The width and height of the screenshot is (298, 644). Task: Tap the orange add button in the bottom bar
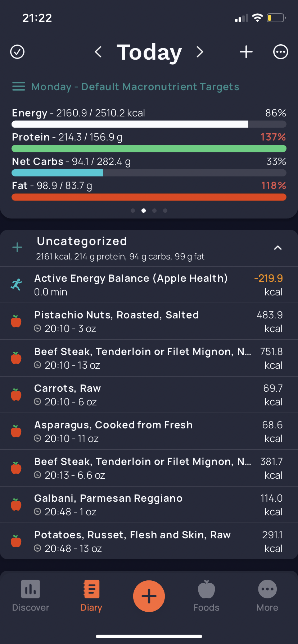click(149, 596)
